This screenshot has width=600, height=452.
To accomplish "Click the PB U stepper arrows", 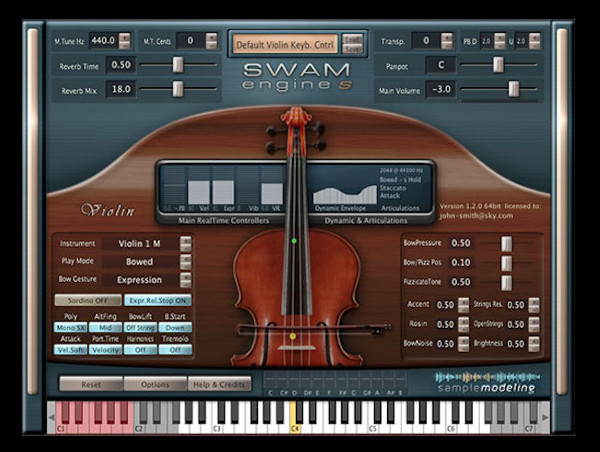I will [535, 41].
